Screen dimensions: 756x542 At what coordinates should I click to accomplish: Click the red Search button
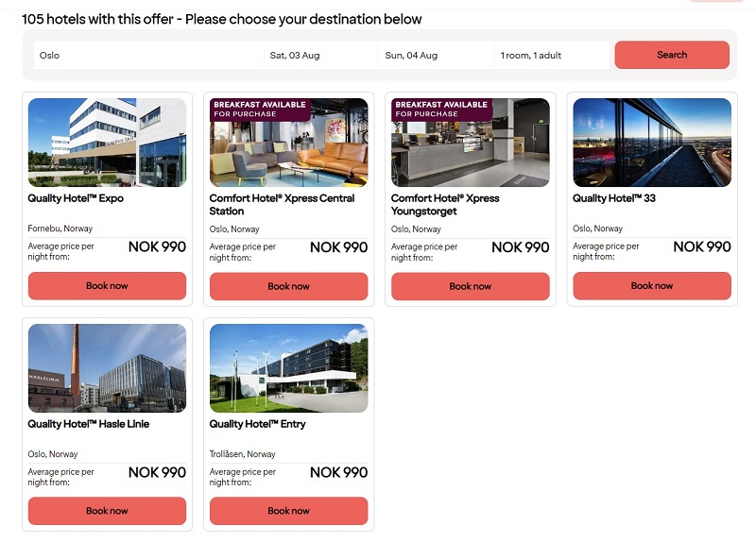click(x=672, y=55)
